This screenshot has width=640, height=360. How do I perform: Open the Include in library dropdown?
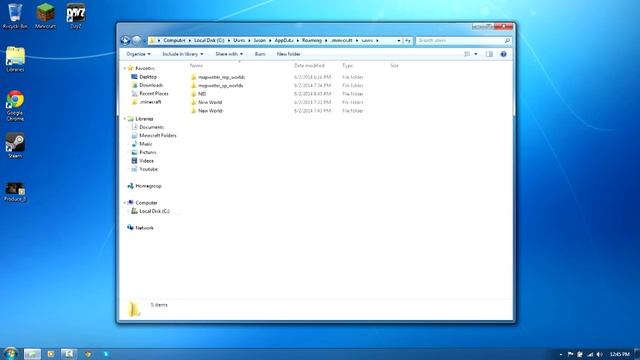183,54
